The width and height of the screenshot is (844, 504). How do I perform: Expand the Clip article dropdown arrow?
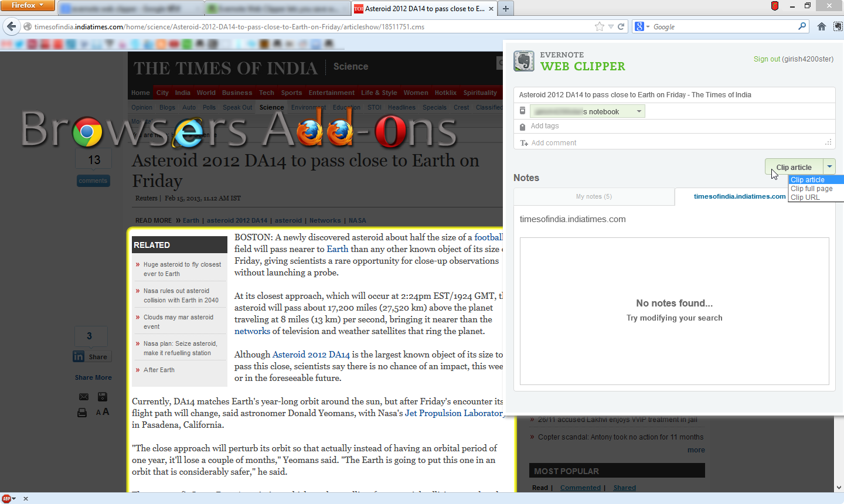(829, 167)
